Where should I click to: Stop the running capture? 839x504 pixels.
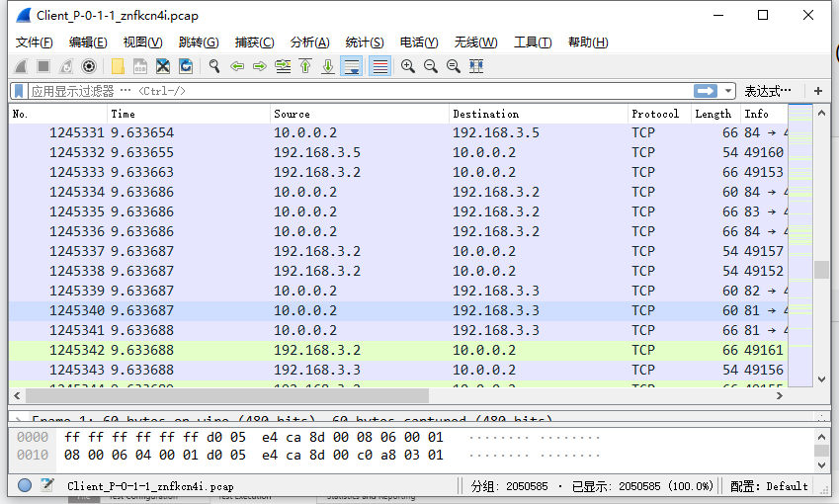click(43, 66)
